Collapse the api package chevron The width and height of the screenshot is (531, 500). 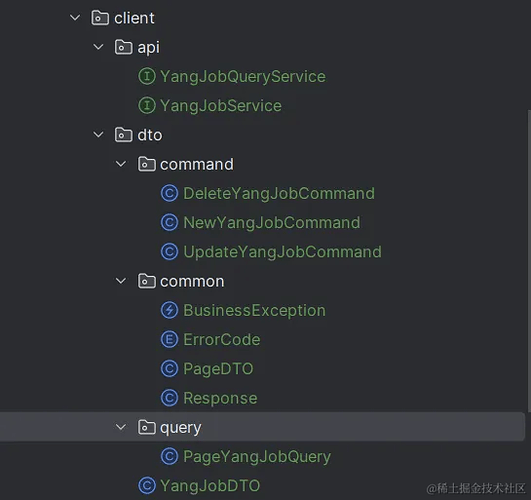pyautogui.click(x=98, y=47)
